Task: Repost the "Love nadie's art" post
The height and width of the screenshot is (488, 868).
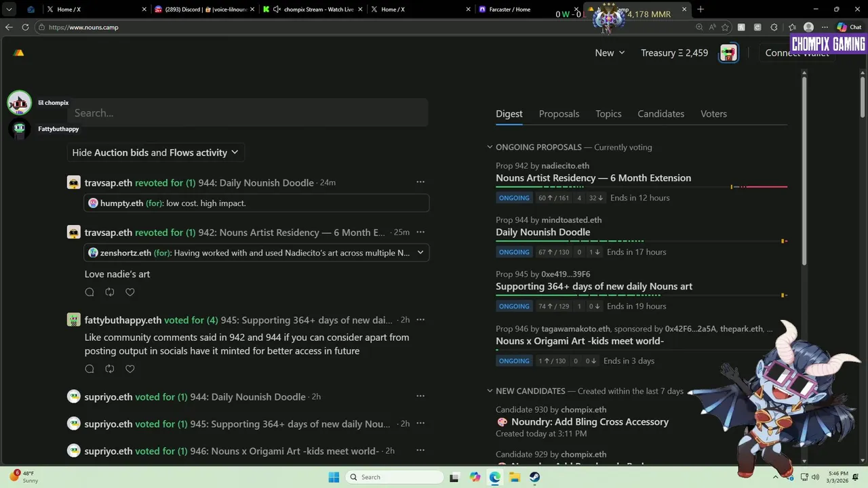Action: point(110,292)
